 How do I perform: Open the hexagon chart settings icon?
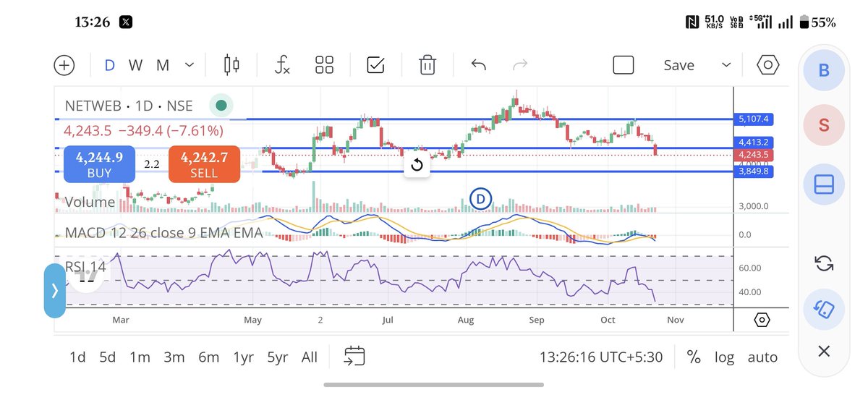pyautogui.click(x=768, y=65)
